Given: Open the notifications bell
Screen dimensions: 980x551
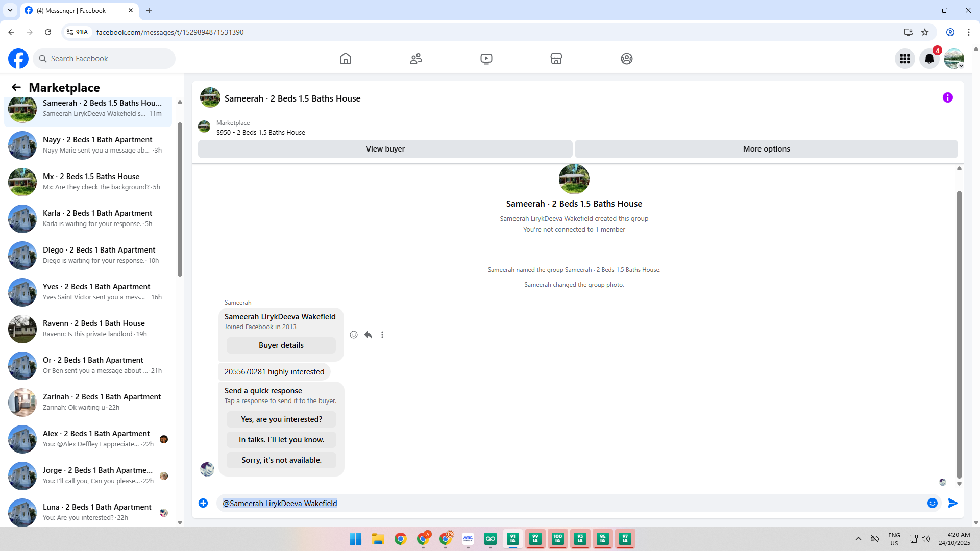Looking at the screenshot, I should click(x=929, y=59).
